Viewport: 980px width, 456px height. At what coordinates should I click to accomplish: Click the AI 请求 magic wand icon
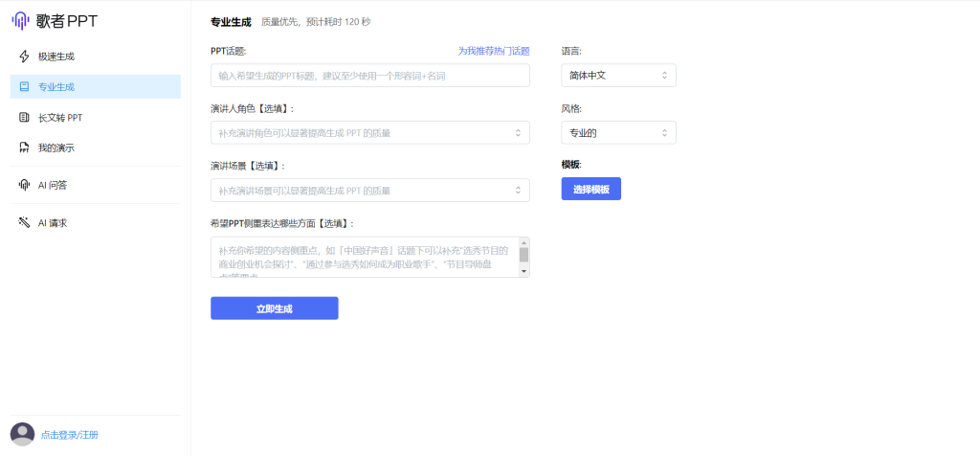tap(24, 223)
